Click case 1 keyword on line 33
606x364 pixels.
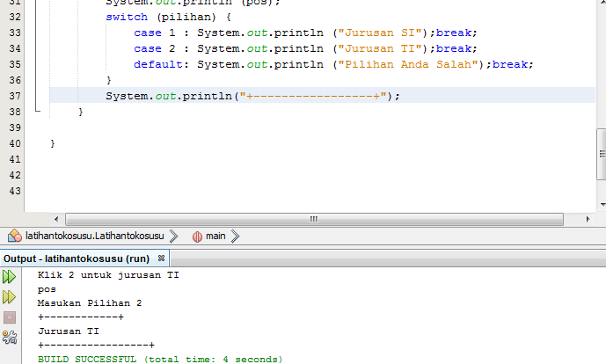155,33
